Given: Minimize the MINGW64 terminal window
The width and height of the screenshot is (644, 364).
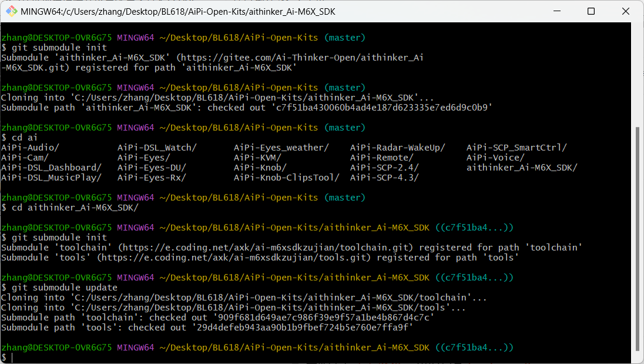Looking at the screenshot, I should [557, 11].
